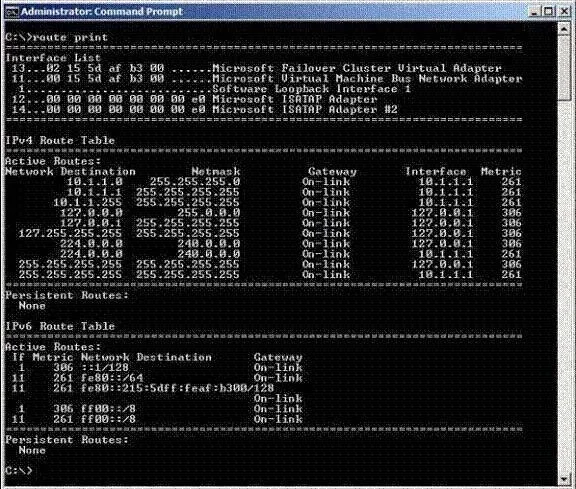Click the C:\> prompt at the bottom

(x=19, y=471)
